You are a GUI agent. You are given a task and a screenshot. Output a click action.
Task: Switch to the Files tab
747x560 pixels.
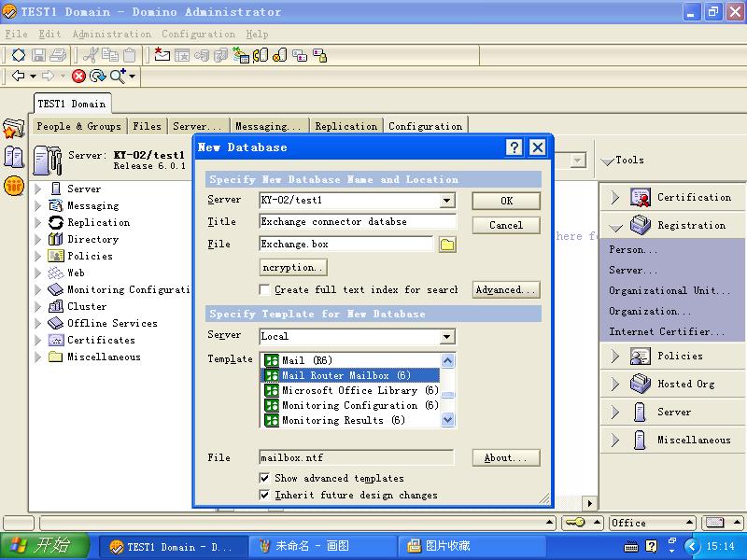148,126
